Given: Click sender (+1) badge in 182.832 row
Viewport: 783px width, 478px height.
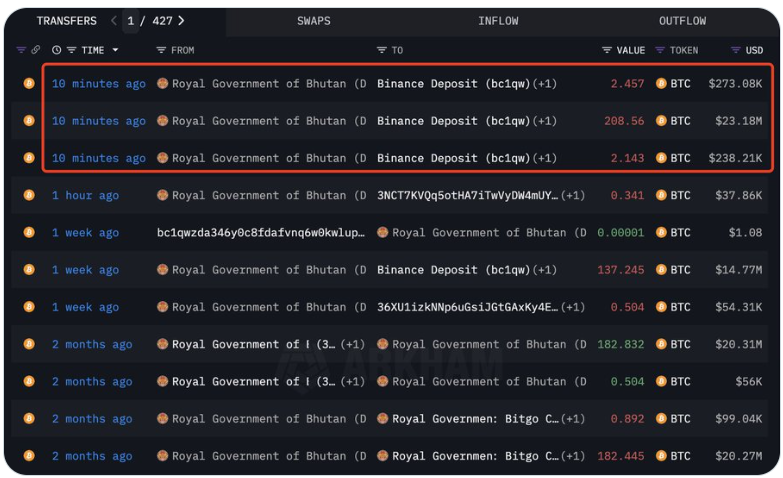Looking at the screenshot, I should [353, 344].
